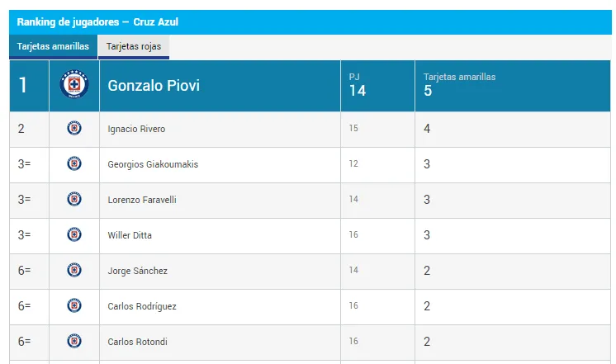The height and width of the screenshot is (364, 616).
Task: Click the Willer Ditta player name
Action: point(130,235)
